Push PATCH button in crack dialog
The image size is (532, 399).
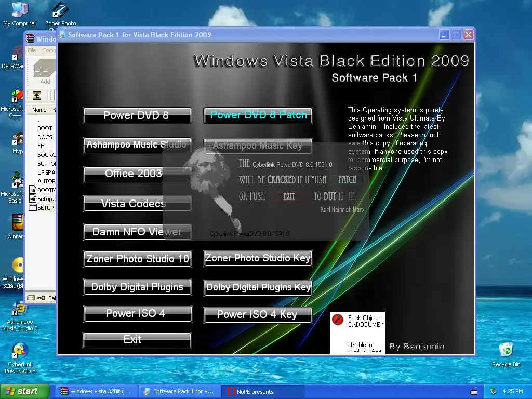pyautogui.click(x=347, y=179)
